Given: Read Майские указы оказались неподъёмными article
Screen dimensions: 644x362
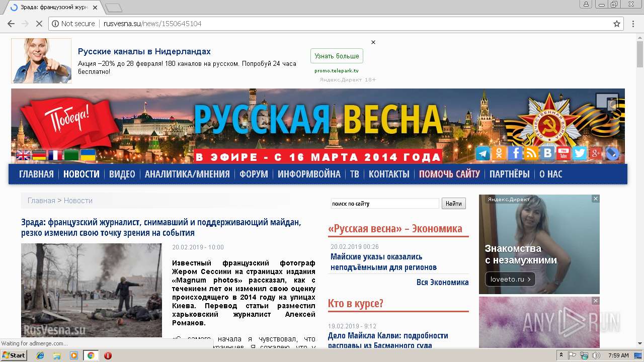Looking at the screenshot, I should 383,262.
